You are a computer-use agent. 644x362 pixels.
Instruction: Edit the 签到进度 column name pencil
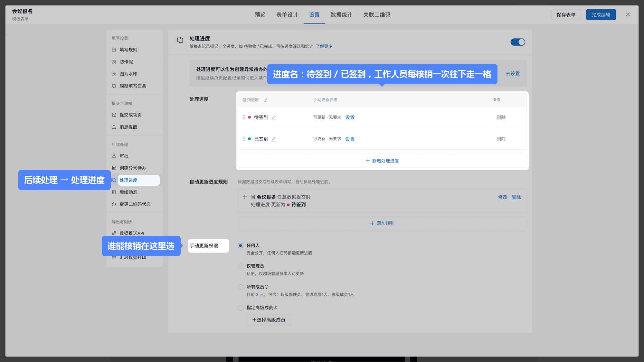pyautogui.click(x=266, y=100)
